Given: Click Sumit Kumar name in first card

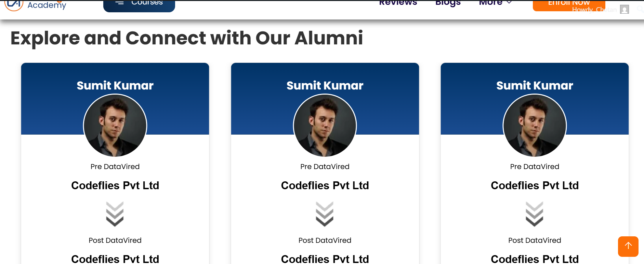Looking at the screenshot, I should pyautogui.click(x=115, y=85).
